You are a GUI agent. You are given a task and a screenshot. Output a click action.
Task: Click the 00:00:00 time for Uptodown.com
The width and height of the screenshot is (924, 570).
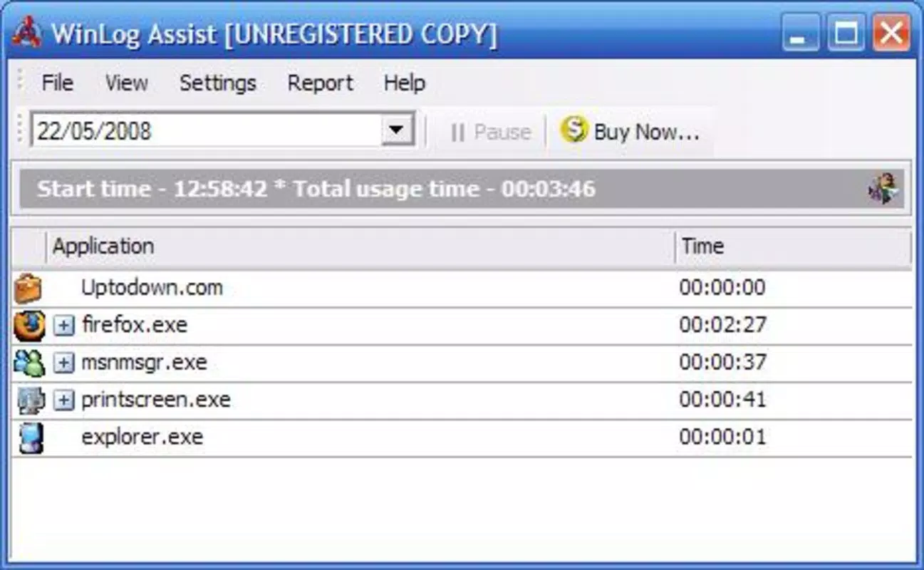pos(722,288)
